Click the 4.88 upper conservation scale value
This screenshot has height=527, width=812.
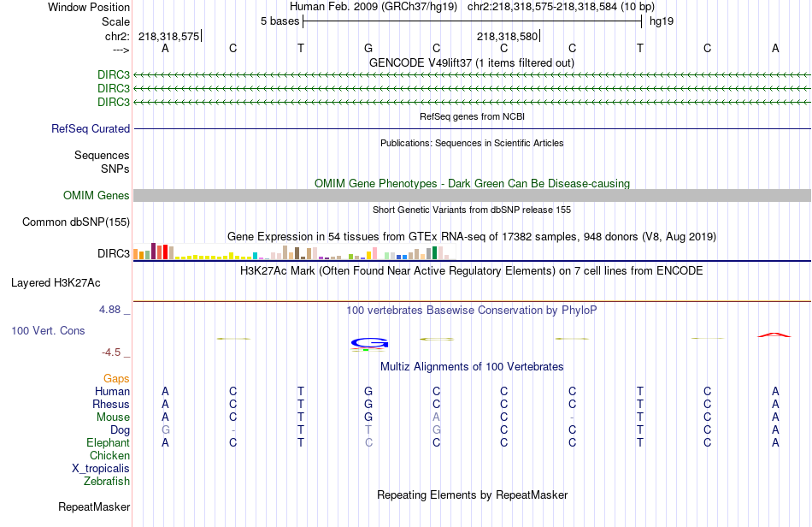coord(109,310)
